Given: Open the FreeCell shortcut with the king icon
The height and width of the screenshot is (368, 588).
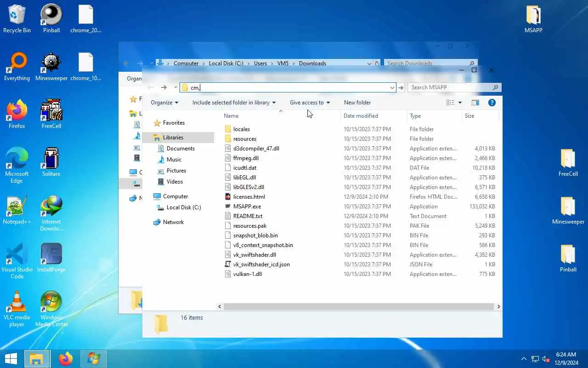Looking at the screenshot, I should click(51, 115).
